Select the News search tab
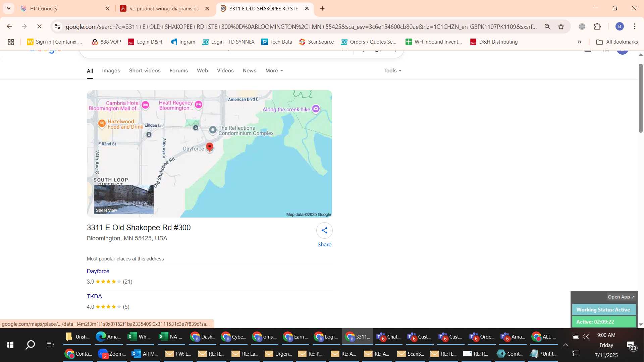 (249, 71)
